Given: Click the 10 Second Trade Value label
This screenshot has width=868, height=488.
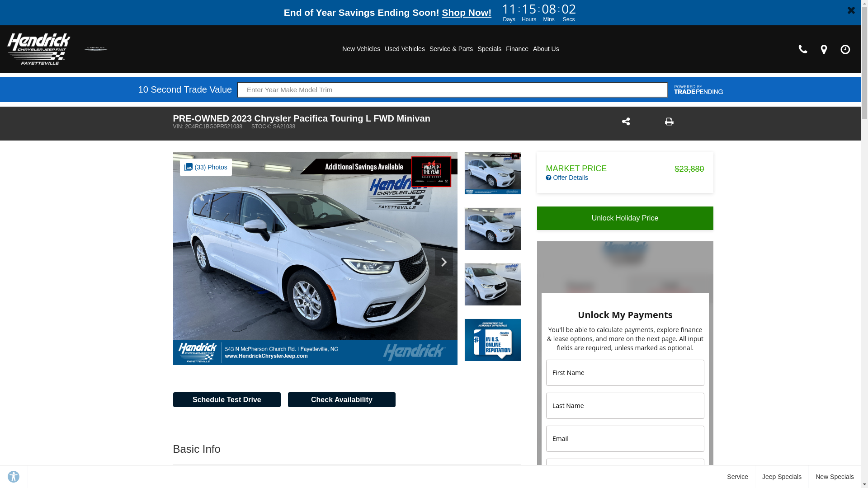Looking at the screenshot, I should [185, 89].
